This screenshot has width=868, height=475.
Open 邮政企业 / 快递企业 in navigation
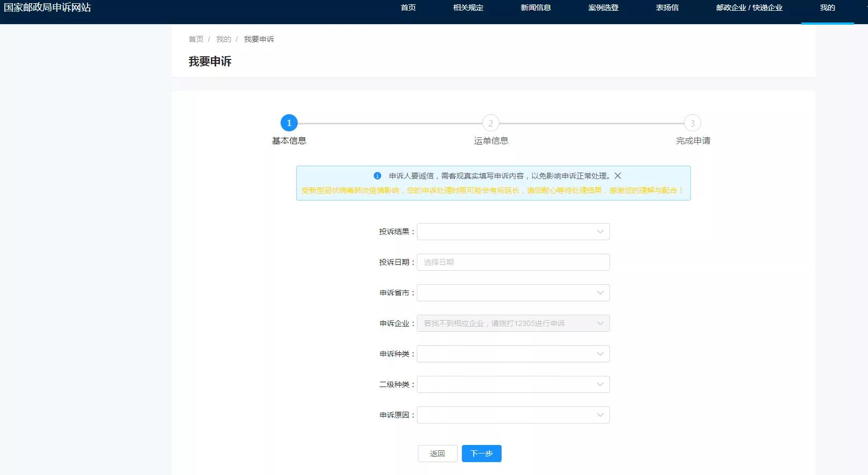[x=749, y=8]
